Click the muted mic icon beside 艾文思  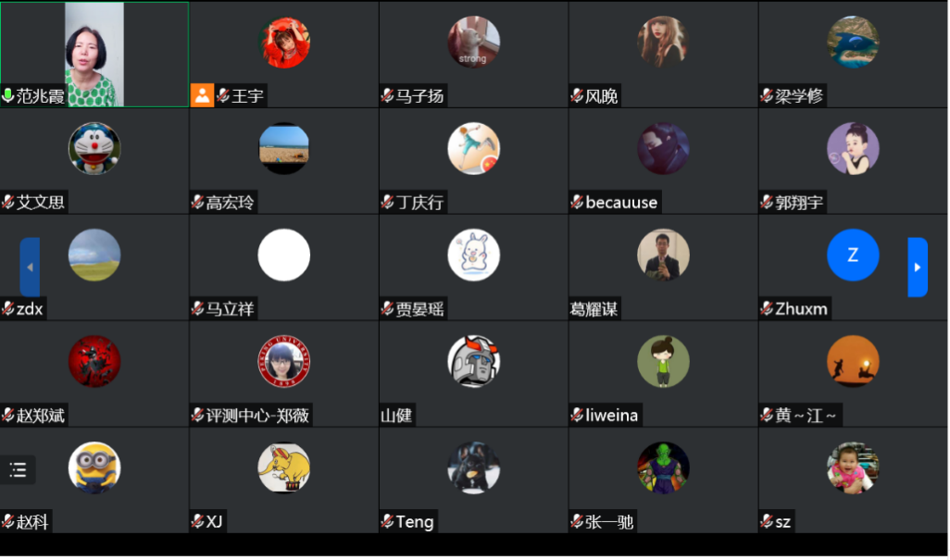pos(8,202)
